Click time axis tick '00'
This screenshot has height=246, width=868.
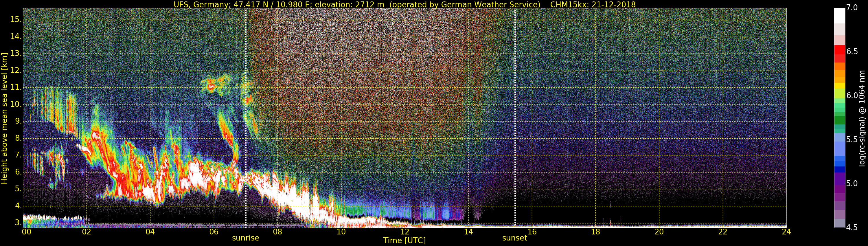[26, 232]
